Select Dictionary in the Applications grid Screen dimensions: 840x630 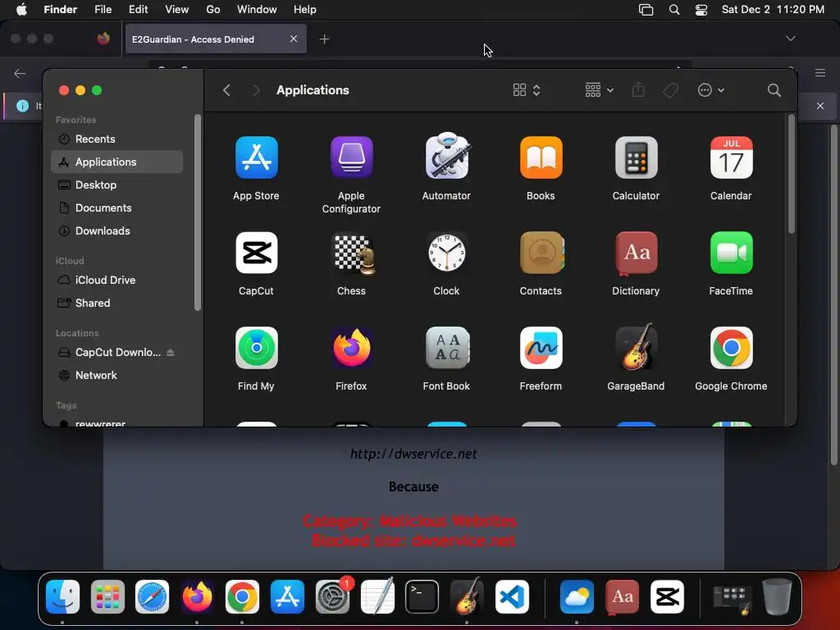[636, 253]
